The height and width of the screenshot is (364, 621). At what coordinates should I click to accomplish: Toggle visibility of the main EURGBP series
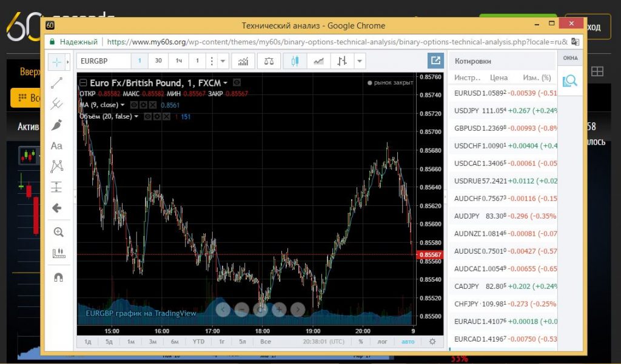pyautogui.click(x=237, y=83)
